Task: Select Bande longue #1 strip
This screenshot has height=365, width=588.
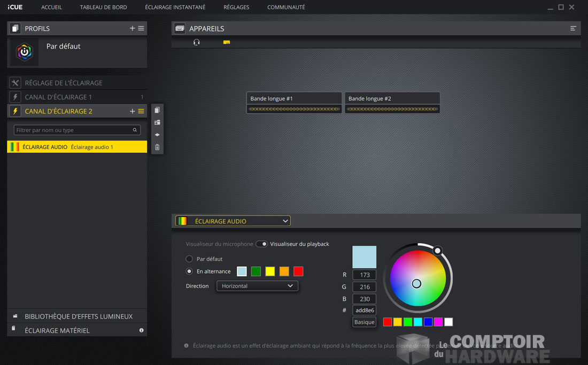Action: click(294, 99)
